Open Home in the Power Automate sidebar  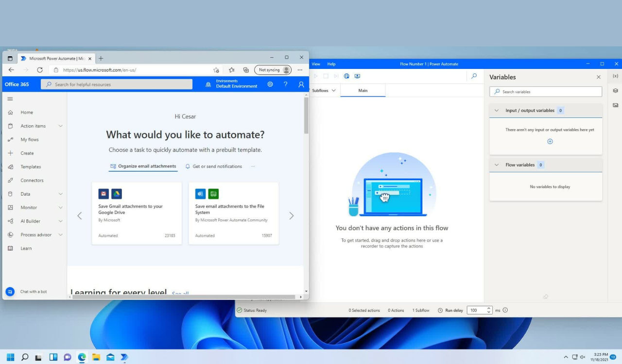27,112
